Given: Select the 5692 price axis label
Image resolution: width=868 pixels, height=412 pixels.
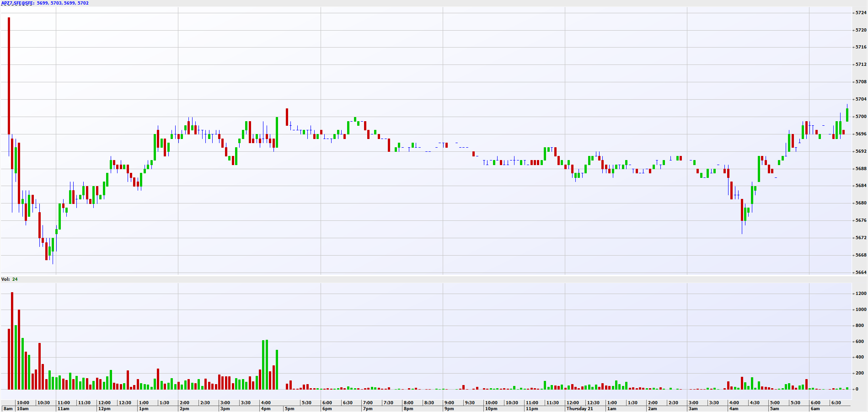Looking at the screenshot, I should tap(861, 151).
